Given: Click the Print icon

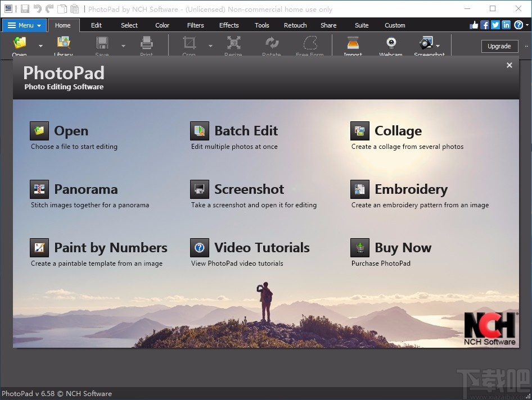Looking at the screenshot, I should (x=146, y=45).
